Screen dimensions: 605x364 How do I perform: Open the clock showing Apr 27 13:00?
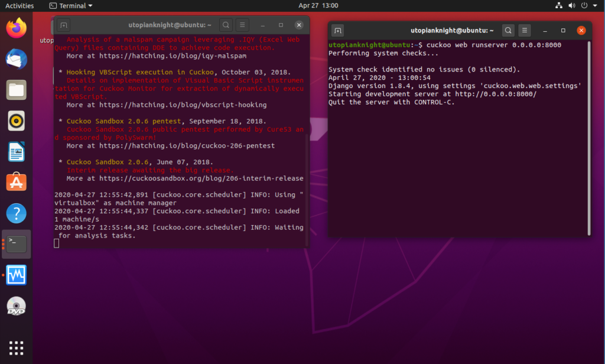pos(318,5)
